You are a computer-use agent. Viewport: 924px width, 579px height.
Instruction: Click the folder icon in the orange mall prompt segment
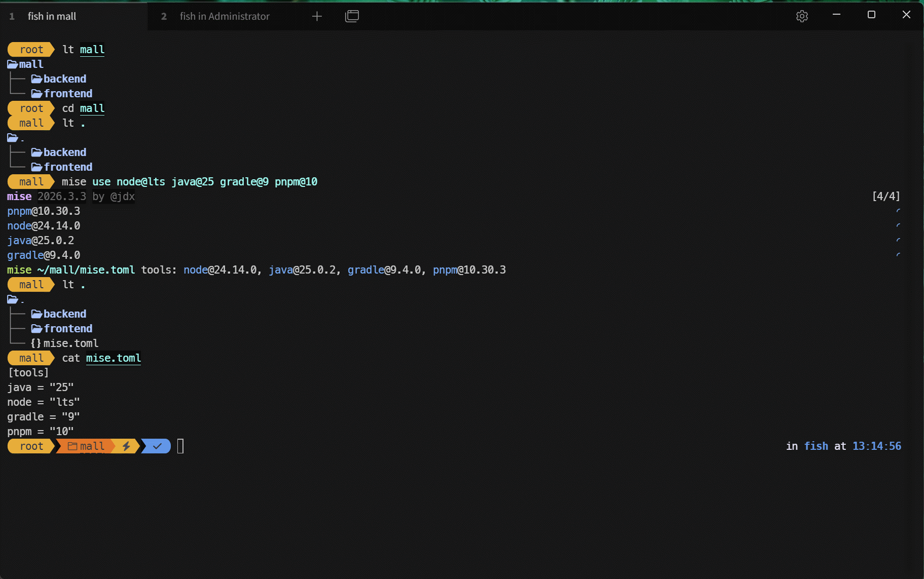click(x=72, y=446)
